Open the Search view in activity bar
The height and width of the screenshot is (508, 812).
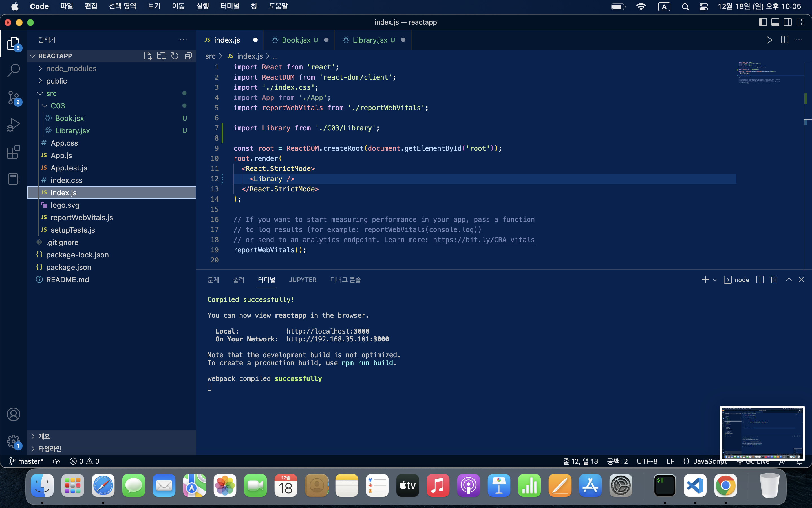pyautogui.click(x=14, y=70)
